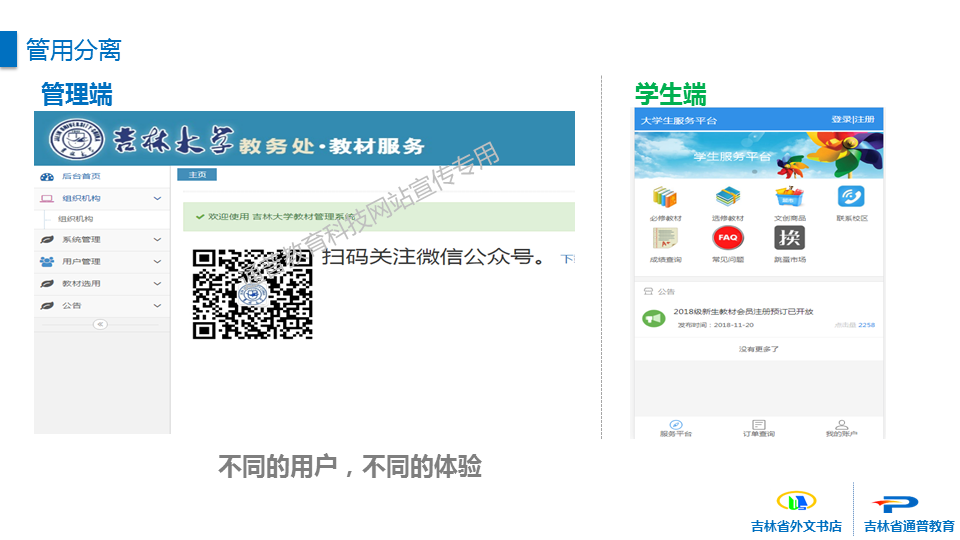Collapse sidebar with the double-arrow button
The width and height of the screenshot is (960, 540).
point(100,324)
